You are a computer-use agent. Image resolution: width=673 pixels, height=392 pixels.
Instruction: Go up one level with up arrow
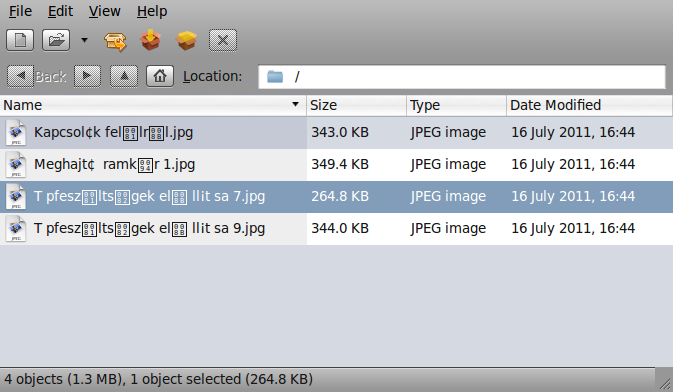tap(124, 76)
